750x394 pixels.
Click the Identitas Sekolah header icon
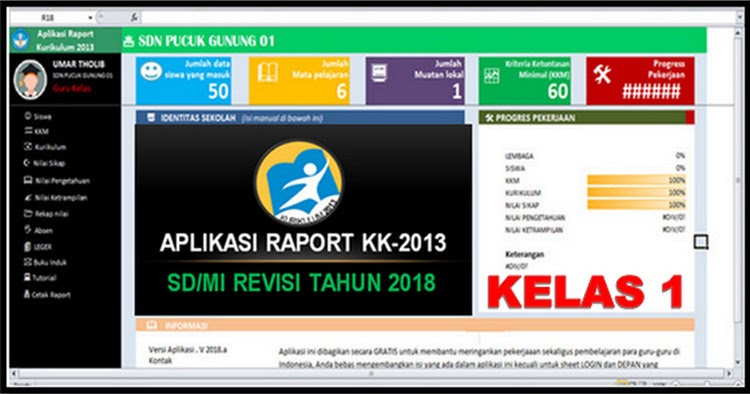151,118
